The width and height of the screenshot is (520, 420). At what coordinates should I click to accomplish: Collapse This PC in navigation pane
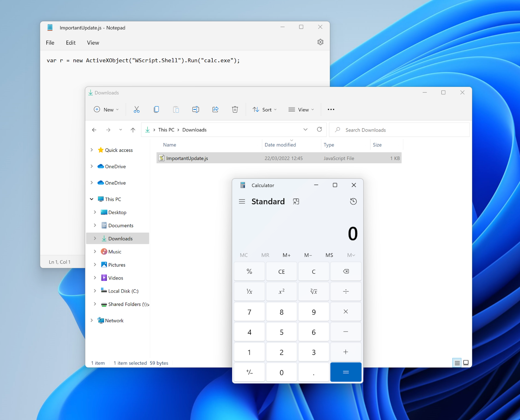tap(92, 199)
